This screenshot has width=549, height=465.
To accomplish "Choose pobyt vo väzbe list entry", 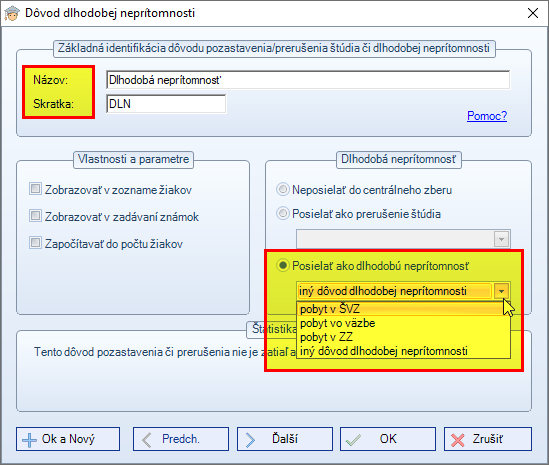I will tap(403, 323).
